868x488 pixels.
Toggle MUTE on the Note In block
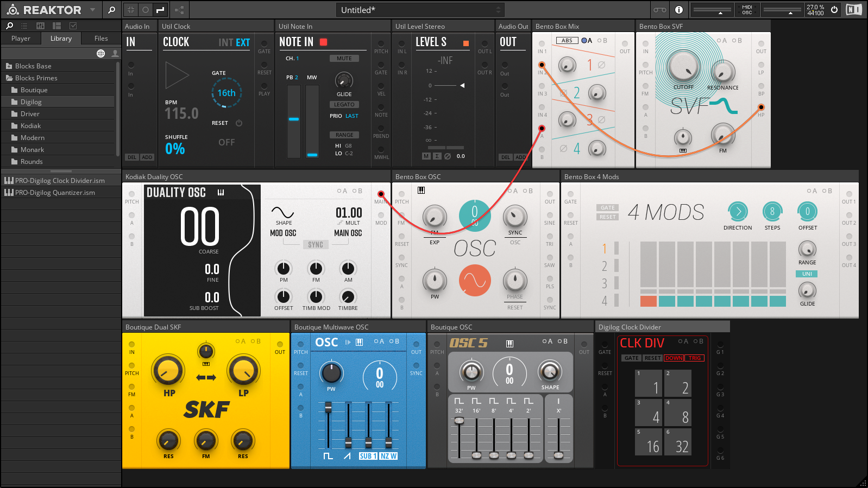(344, 59)
